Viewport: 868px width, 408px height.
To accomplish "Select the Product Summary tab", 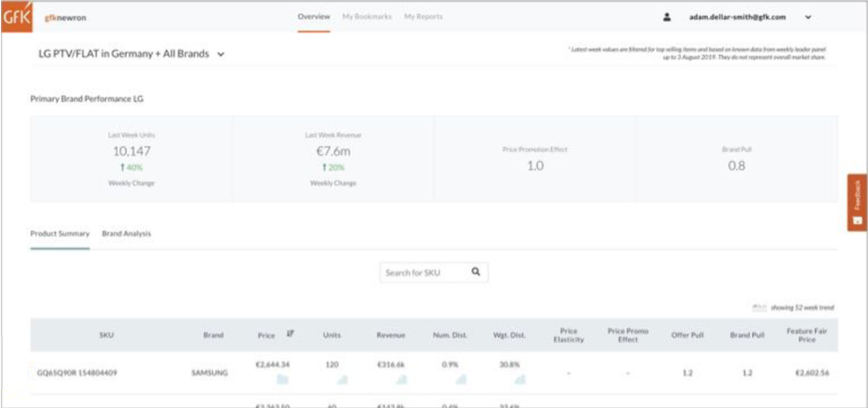I will [x=60, y=234].
